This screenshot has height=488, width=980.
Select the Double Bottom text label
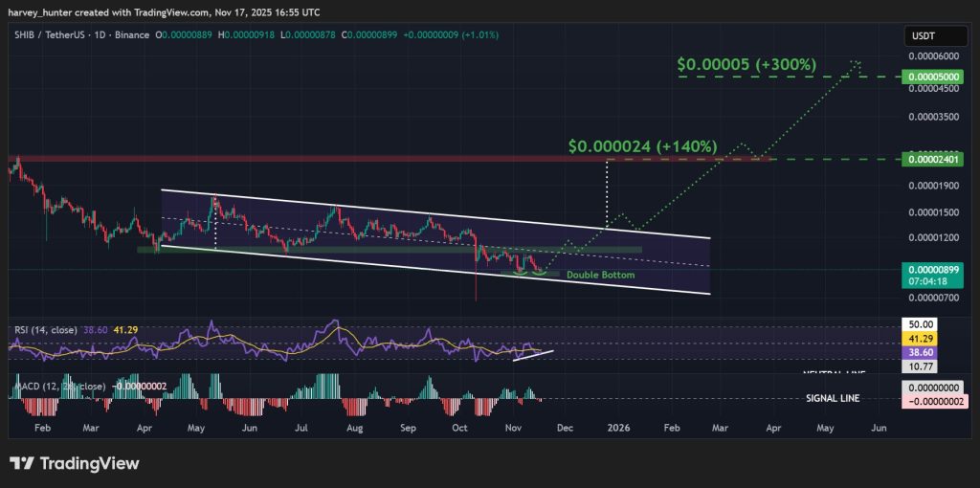pyautogui.click(x=600, y=276)
